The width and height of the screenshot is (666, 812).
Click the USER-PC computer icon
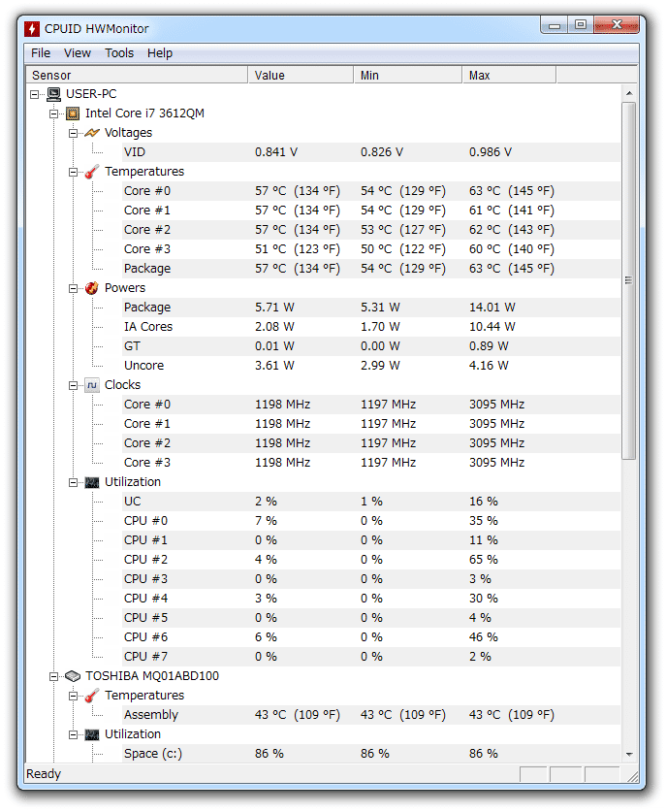53,94
